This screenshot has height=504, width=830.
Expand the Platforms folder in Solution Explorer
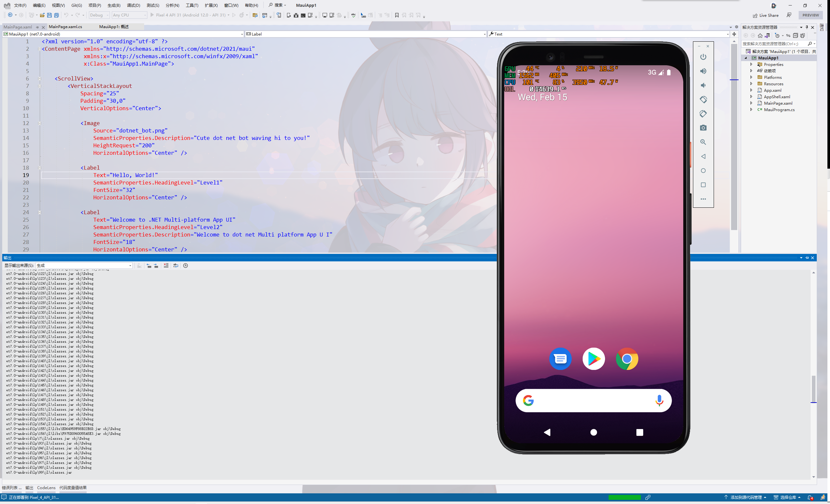[751, 77]
